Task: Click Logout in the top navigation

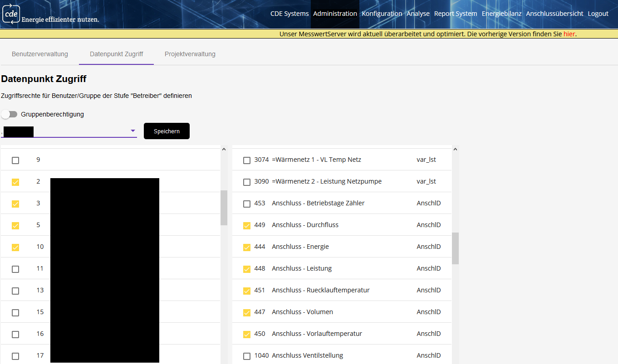Action: click(x=598, y=14)
